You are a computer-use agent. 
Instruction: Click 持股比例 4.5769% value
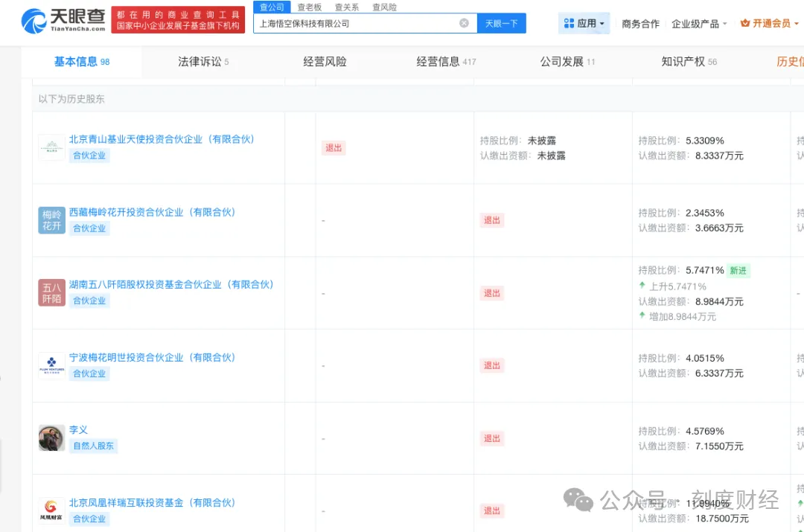point(704,431)
